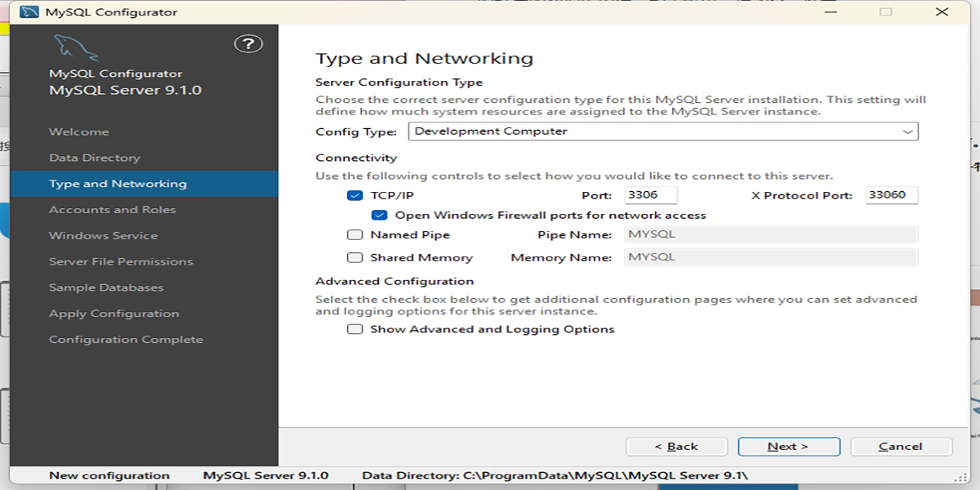This screenshot has width=980, height=490.
Task: Open Sample Databases step
Action: 106,288
